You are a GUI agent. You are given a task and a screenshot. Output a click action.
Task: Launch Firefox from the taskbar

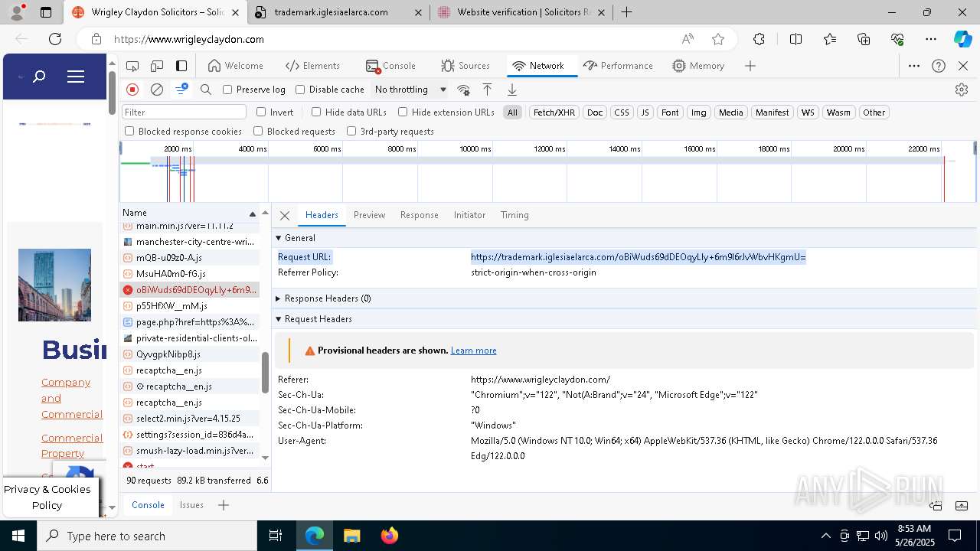(389, 536)
